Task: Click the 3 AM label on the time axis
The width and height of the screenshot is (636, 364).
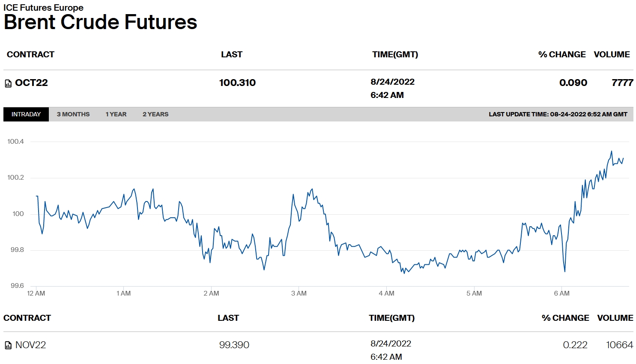Action: 299,293
